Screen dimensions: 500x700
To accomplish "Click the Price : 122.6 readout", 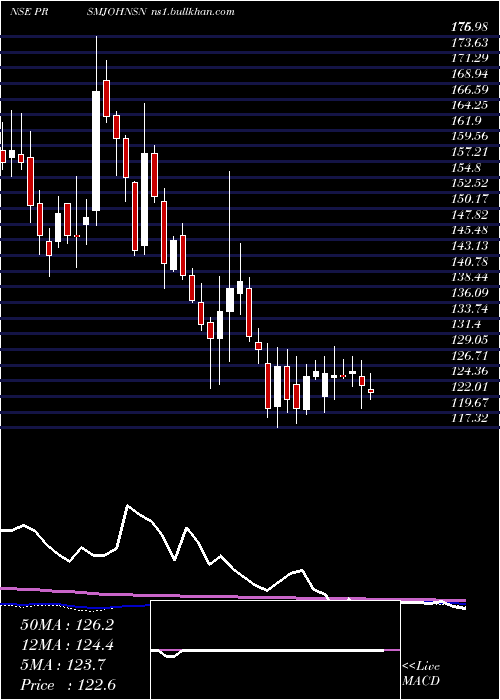I will [68, 685].
